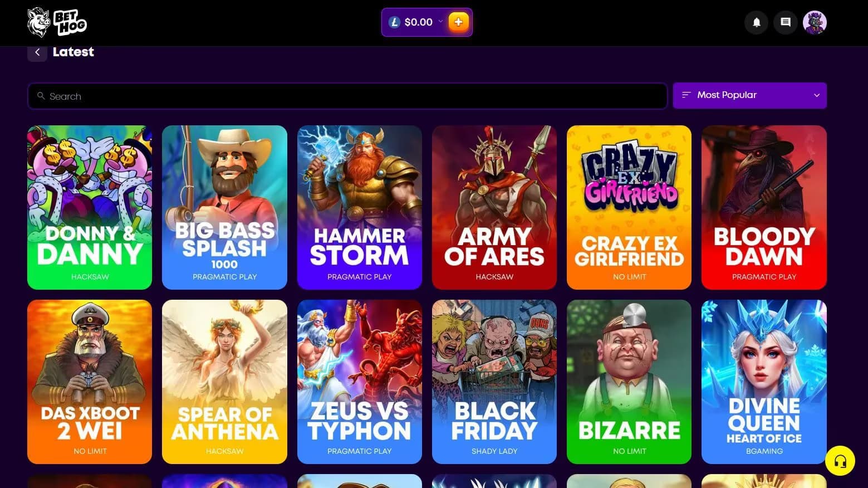The width and height of the screenshot is (868, 488).
Task: Go back using the Latest arrow
Action: point(37,52)
